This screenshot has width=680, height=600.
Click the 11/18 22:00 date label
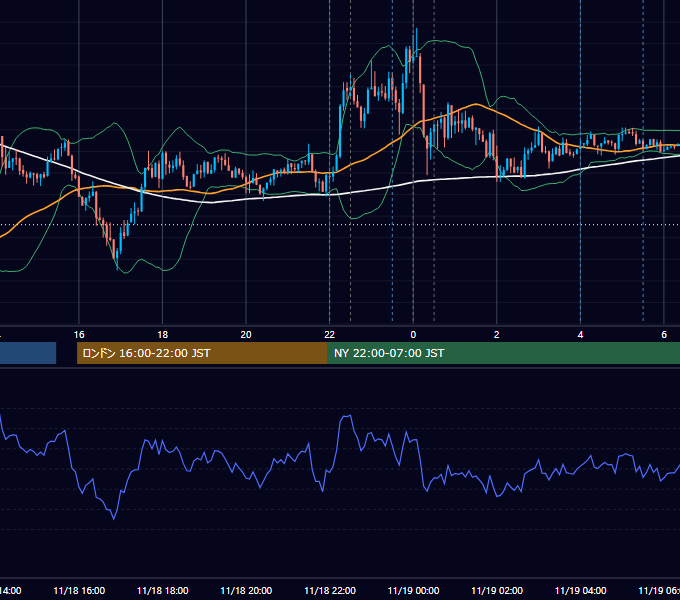[x=330, y=591]
